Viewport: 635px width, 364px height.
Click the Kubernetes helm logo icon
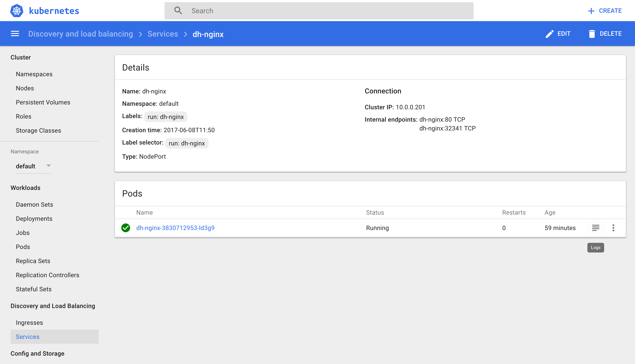click(x=17, y=11)
